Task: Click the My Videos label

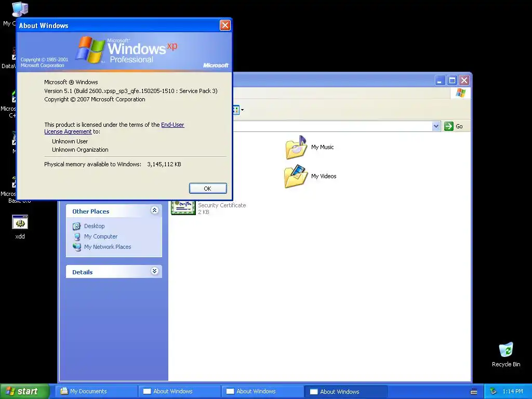Action: [324, 176]
